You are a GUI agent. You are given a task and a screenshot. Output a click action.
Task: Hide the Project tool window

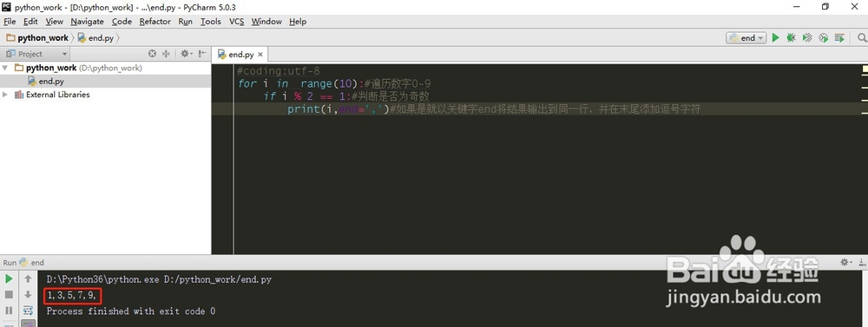pos(202,54)
